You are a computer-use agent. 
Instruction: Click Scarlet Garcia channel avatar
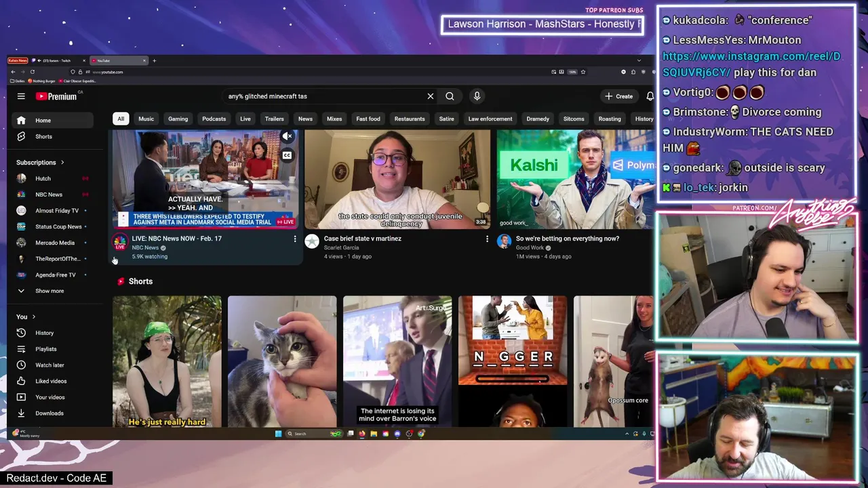tap(312, 242)
